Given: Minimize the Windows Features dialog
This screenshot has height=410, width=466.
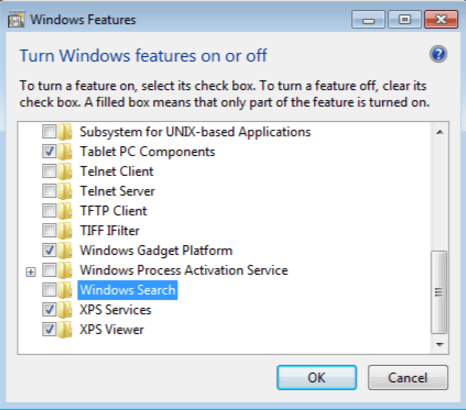Looking at the screenshot, I should tap(368, 20).
